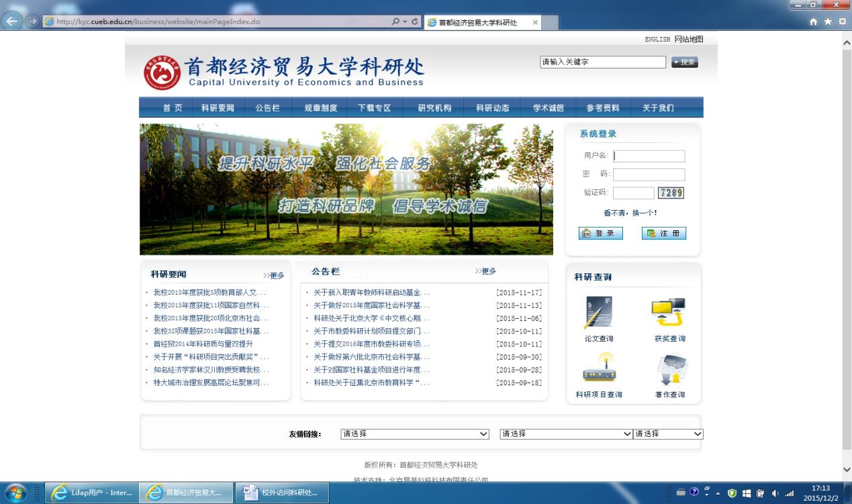Viewport: 852px width, 504px height.
Task: Open IE favorites star icon
Action: tap(827, 21)
